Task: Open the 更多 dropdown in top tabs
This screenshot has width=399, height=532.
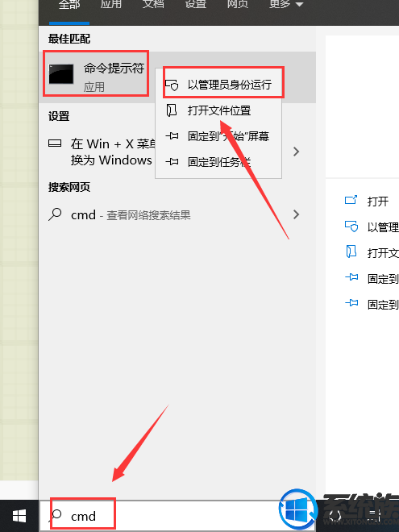Action: [x=286, y=4]
